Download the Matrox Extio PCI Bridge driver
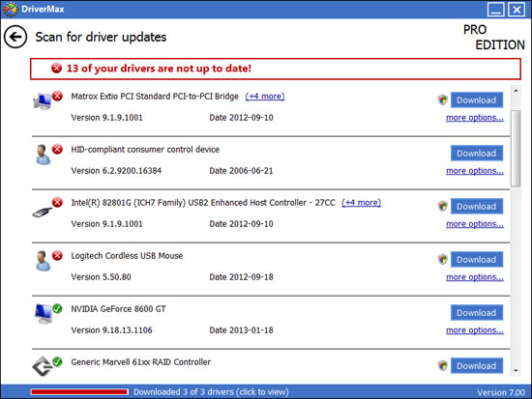 click(x=477, y=100)
